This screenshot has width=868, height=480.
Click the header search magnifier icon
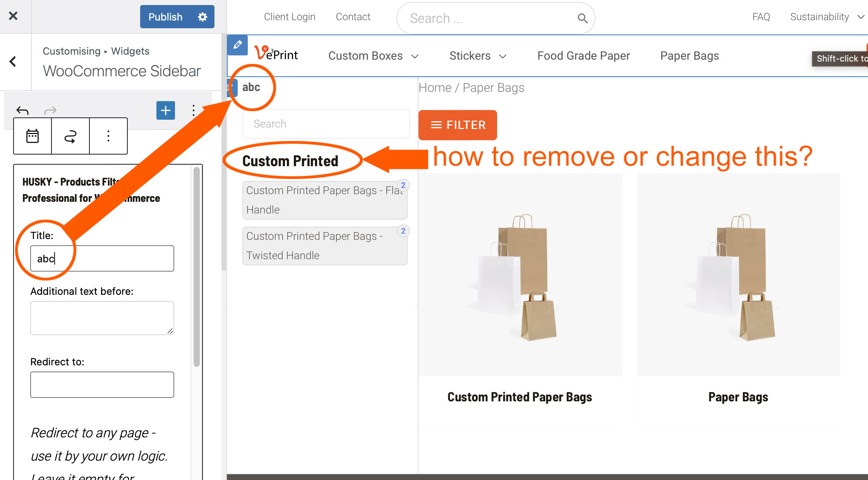(582, 18)
